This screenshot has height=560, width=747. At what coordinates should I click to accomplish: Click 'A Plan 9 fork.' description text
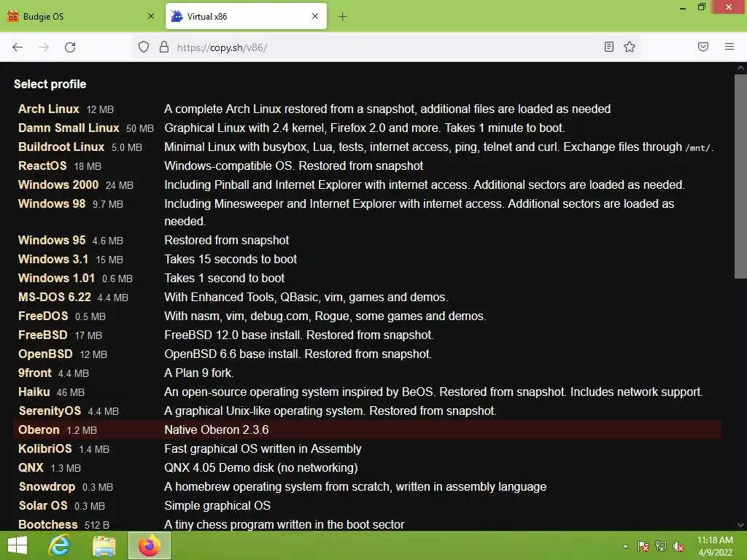(199, 373)
